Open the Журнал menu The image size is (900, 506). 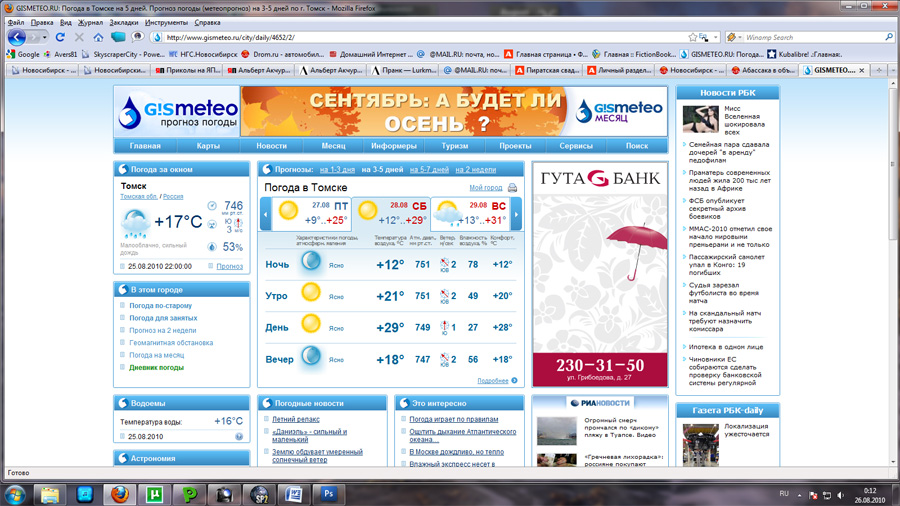(90, 22)
